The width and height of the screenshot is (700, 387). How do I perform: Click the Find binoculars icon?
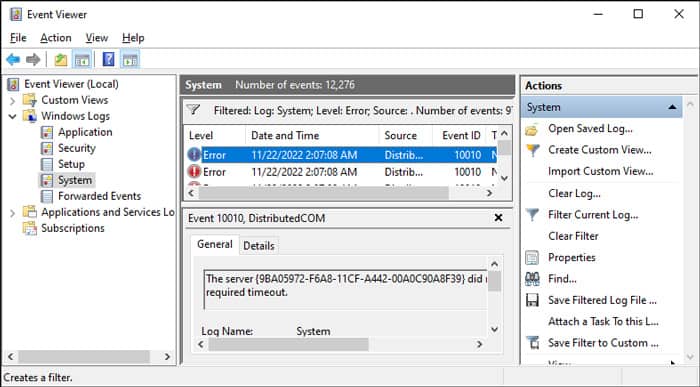pyautogui.click(x=532, y=279)
